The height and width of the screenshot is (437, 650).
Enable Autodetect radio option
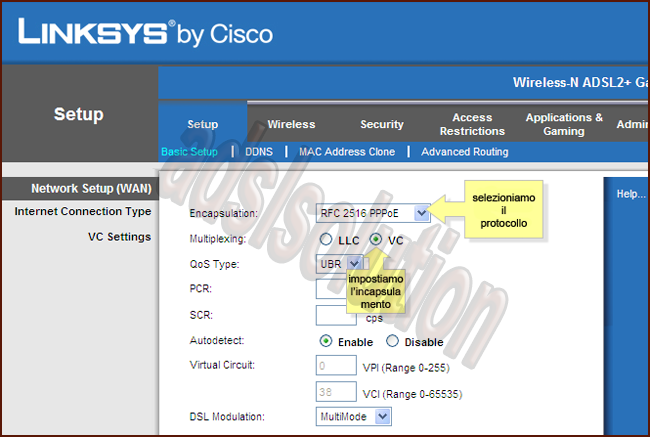click(326, 341)
